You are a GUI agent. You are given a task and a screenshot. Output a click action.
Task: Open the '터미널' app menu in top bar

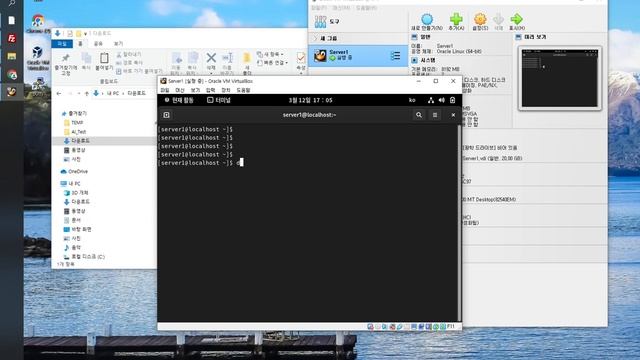click(x=219, y=100)
